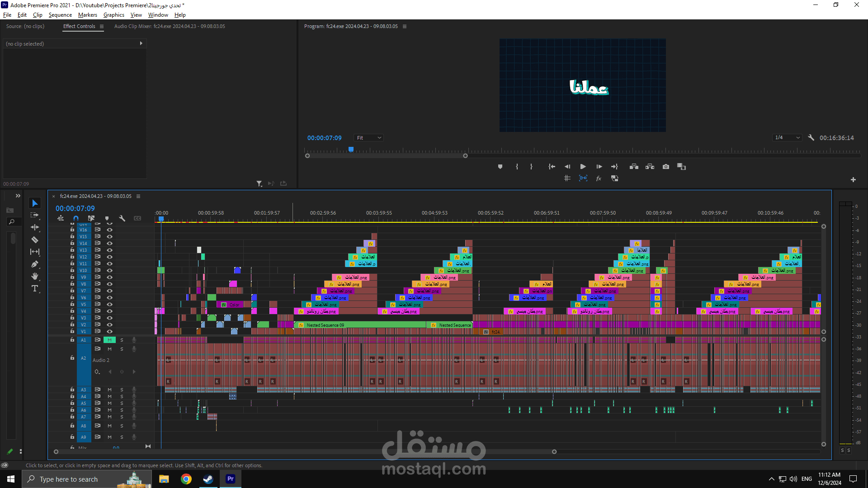Open Google Chrome from the taskbar
The image size is (868, 488).
click(186, 479)
